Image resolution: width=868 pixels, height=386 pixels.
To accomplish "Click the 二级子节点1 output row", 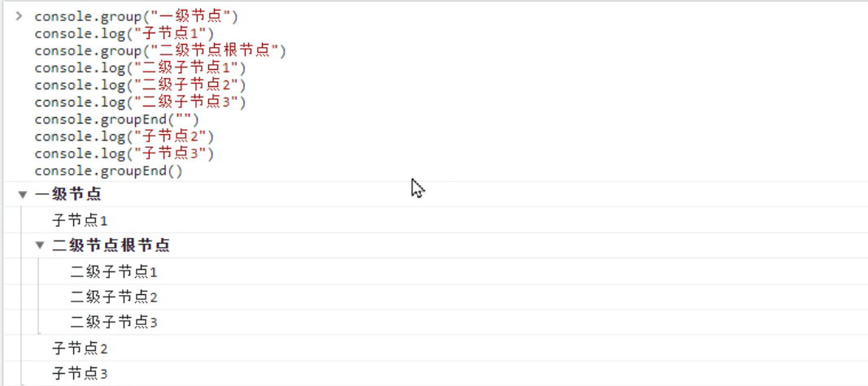I will (x=453, y=271).
